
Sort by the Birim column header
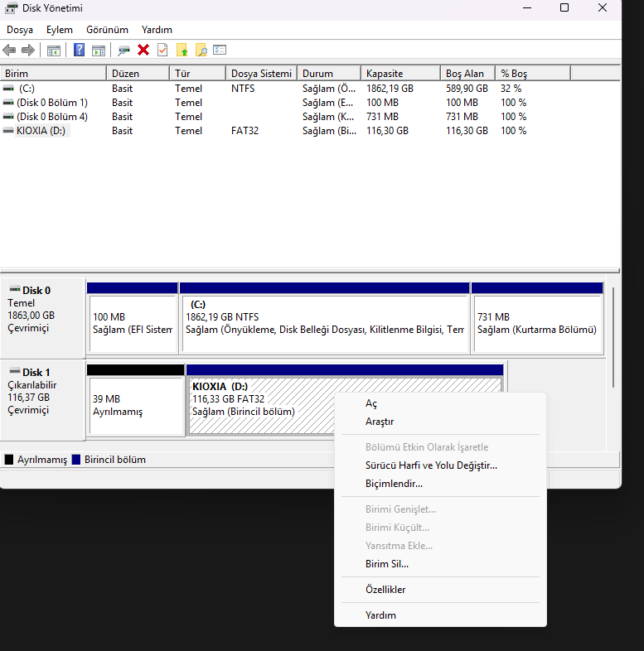[x=54, y=74]
